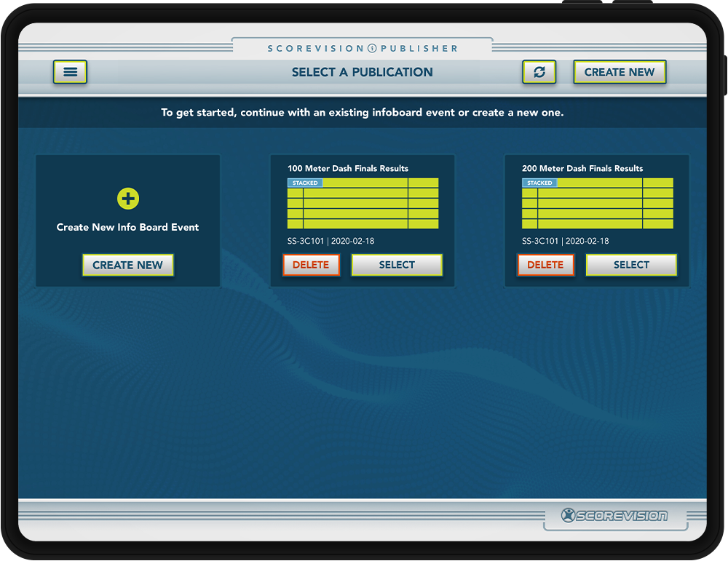The image size is (728, 561).
Task: Click the SELECT A PUBLICATION heading
Action: tap(362, 72)
